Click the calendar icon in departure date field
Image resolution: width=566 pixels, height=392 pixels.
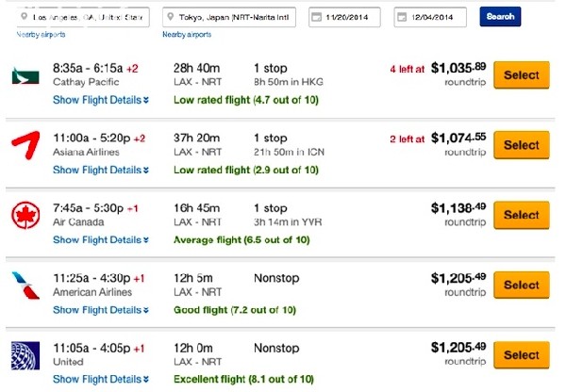316,17
